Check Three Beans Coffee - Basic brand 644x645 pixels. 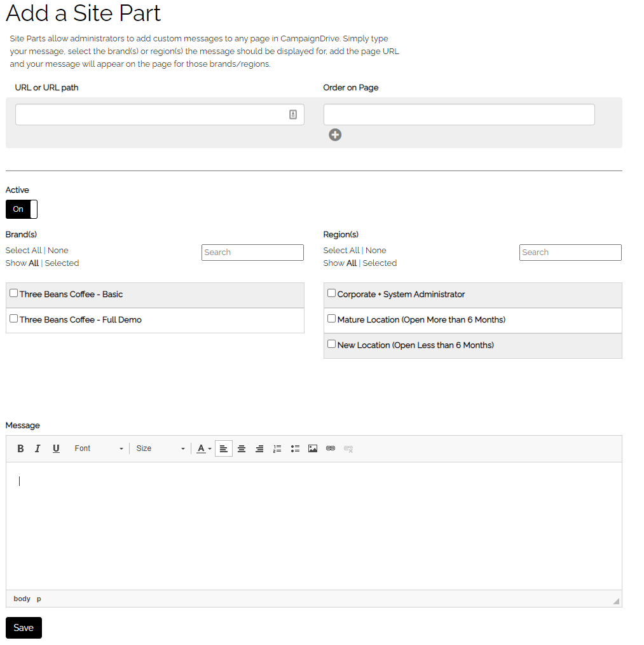pyautogui.click(x=13, y=293)
